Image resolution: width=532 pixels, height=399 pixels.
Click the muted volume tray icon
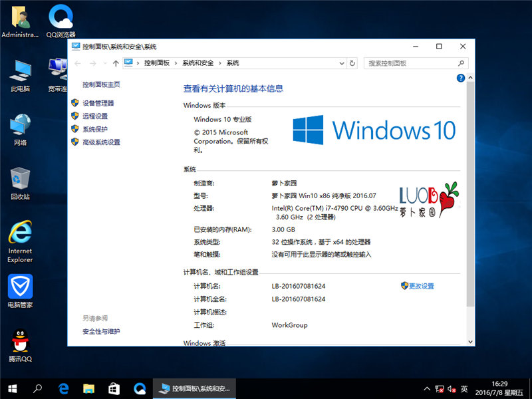pos(452,389)
